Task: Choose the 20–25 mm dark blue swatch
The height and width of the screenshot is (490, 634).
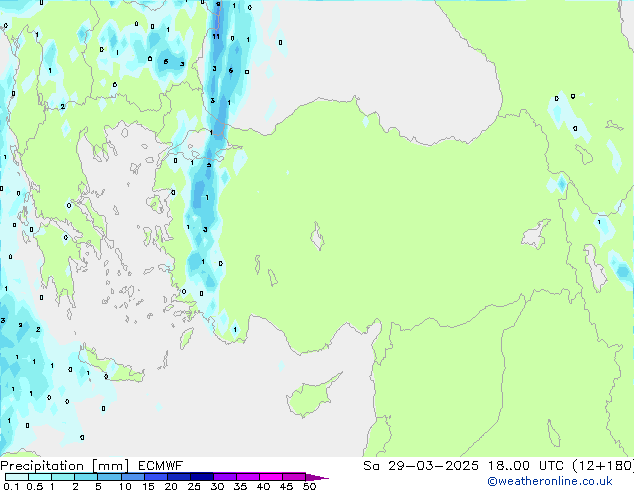Action: click(178, 477)
